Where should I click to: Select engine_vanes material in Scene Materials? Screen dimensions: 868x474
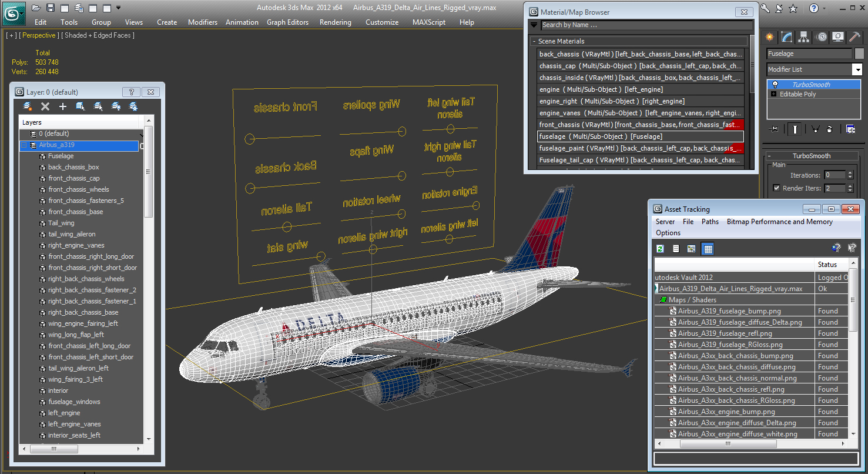641,113
